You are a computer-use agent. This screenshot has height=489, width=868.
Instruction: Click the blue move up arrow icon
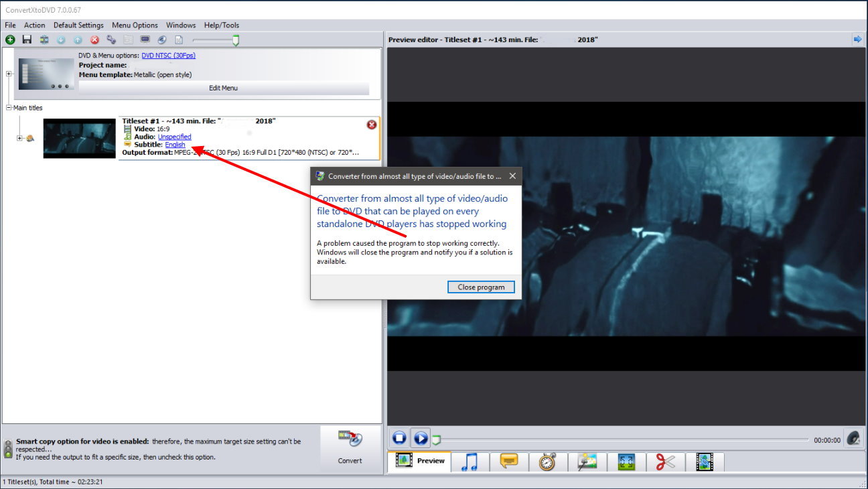click(78, 40)
